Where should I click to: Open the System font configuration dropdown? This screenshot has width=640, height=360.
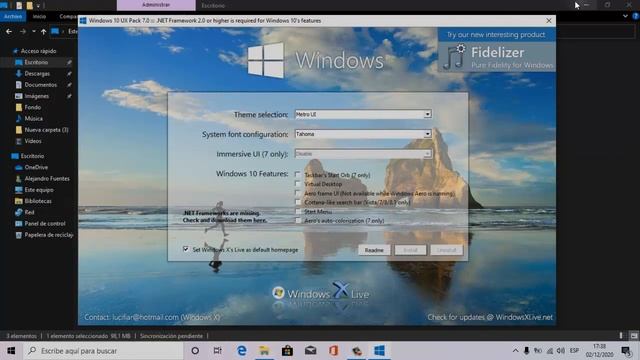tap(362, 134)
